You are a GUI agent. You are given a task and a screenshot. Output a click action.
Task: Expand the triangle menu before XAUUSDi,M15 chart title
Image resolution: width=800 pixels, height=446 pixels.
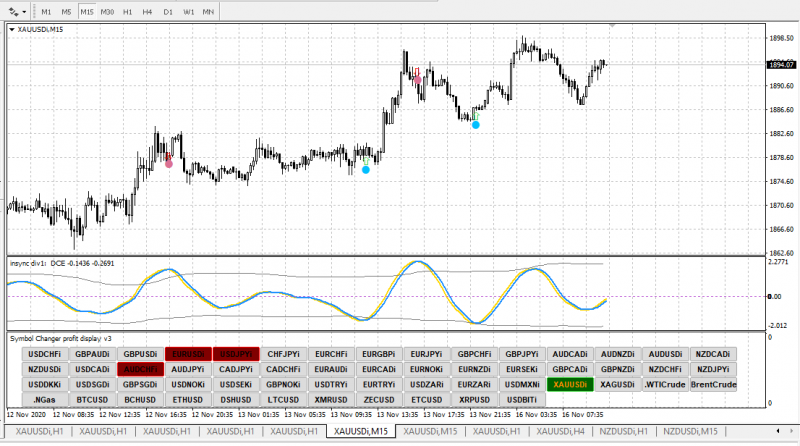pyautogui.click(x=12, y=30)
